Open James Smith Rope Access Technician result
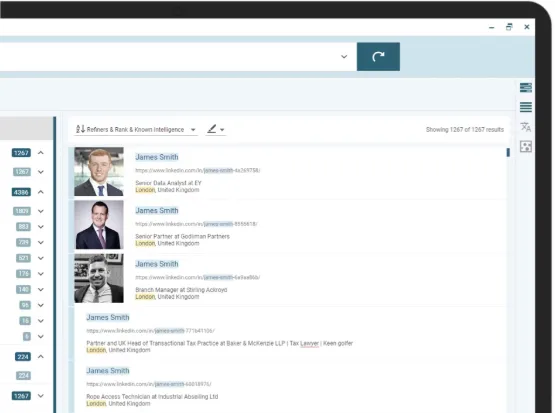Screen dimensions: 555x413 coord(108,371)
